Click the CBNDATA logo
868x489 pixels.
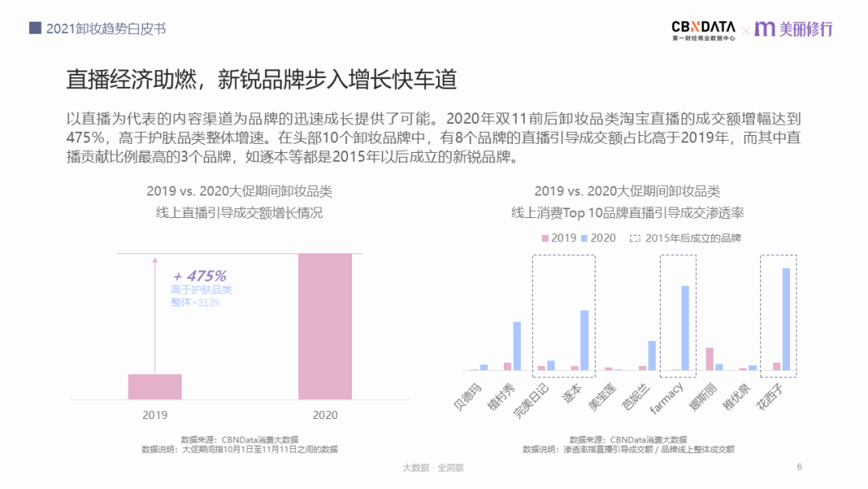click(703, 31)
